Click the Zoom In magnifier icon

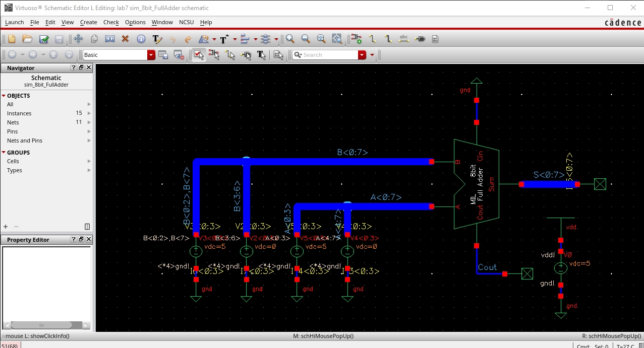(x=290, y=39)
